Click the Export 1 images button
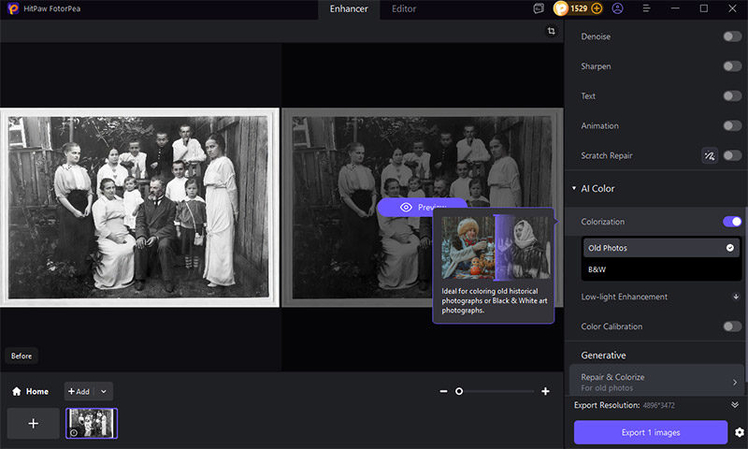The height and width of the screenshot is (449, 748). click(650, 432)
